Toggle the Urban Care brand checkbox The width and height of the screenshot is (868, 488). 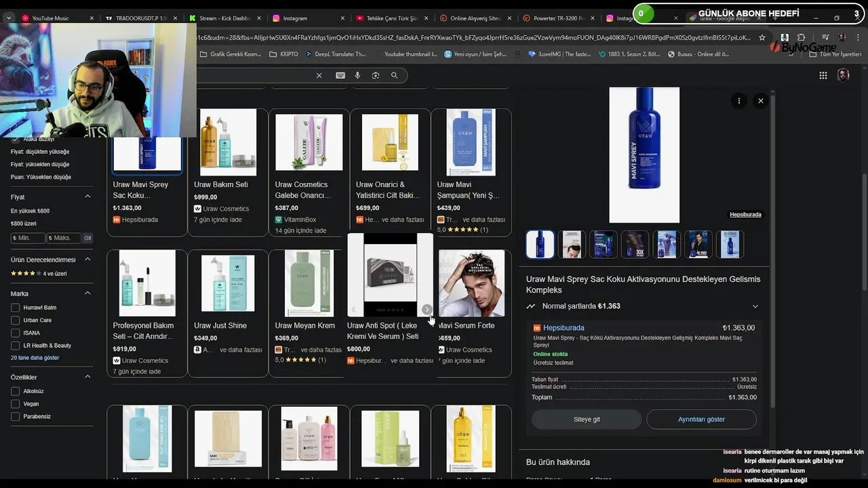pyautogui.click(x=16, y=321)
